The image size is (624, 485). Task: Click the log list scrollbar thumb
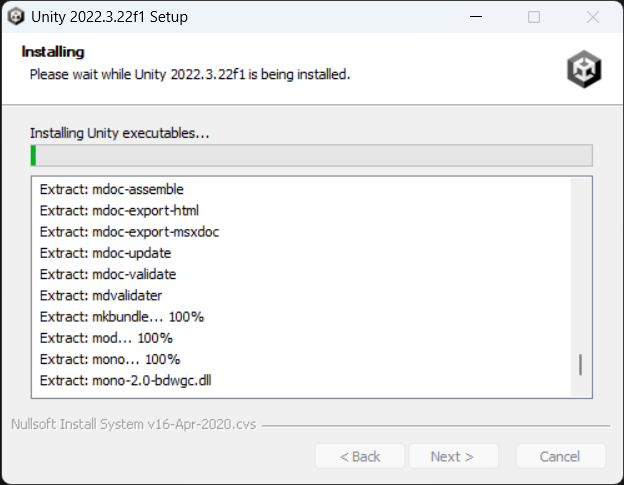[580, 364]
